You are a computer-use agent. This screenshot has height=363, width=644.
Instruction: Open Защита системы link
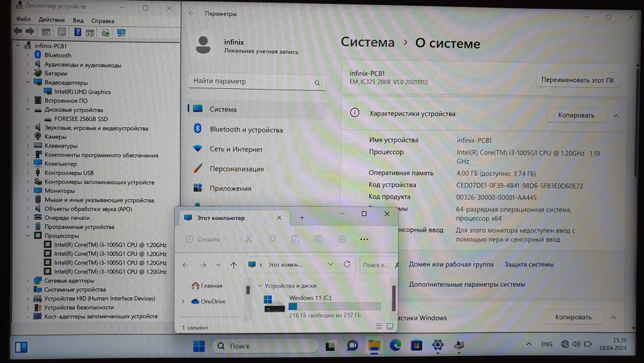click(529, 264)
